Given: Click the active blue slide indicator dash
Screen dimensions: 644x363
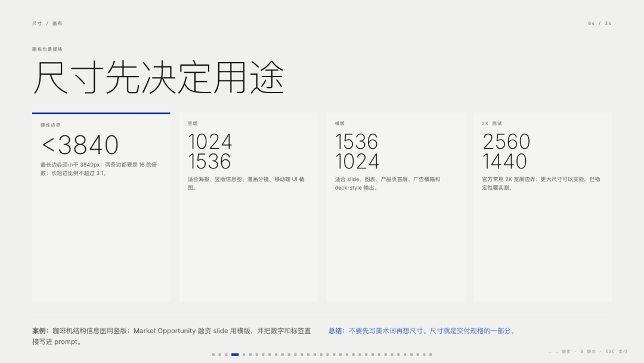Looking at the screenshot, I should [x=235, y=355].
